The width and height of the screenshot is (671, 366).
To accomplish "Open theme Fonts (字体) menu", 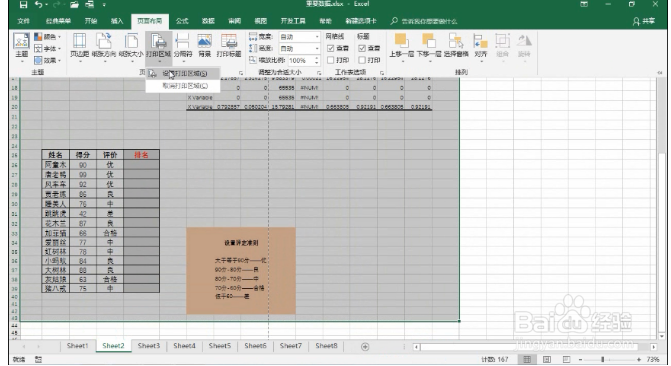I will [47, 48].
